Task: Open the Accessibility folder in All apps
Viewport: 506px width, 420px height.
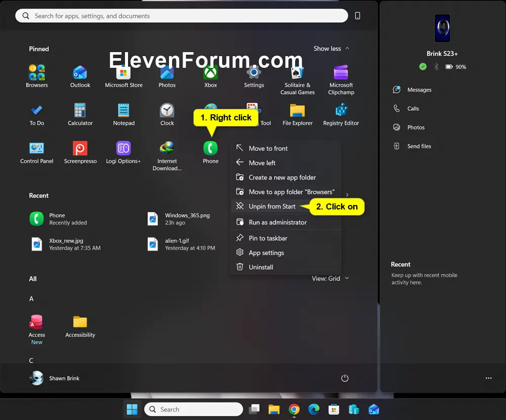Action: (80, 326)
